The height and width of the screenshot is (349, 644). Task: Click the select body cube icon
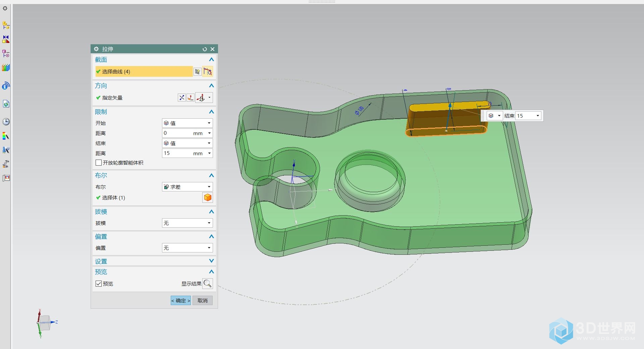point(208,197)
